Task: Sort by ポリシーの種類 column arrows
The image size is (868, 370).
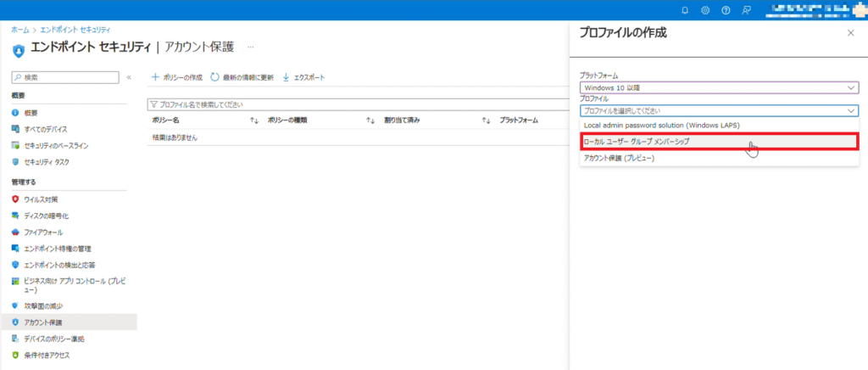Action: point(371,121)
